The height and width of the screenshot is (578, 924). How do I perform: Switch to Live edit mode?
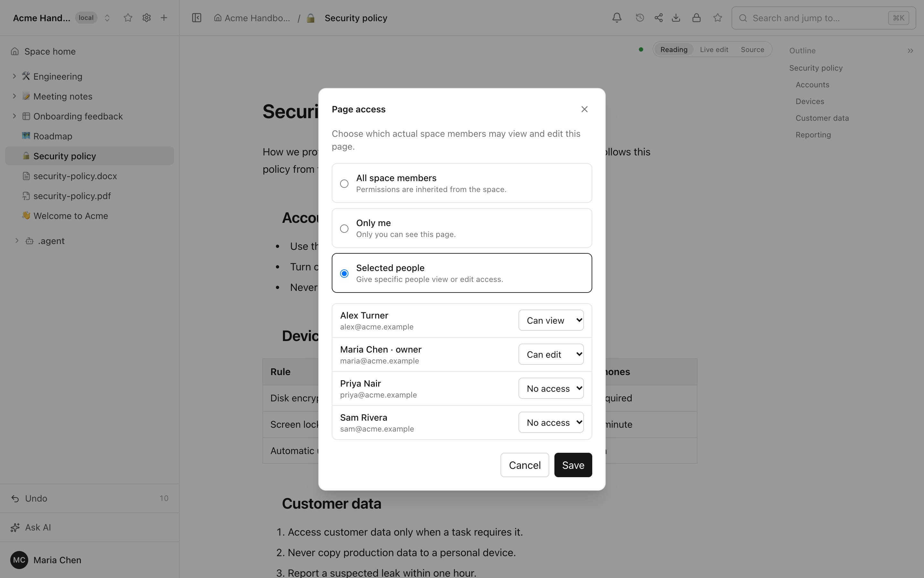pos(714,50)
